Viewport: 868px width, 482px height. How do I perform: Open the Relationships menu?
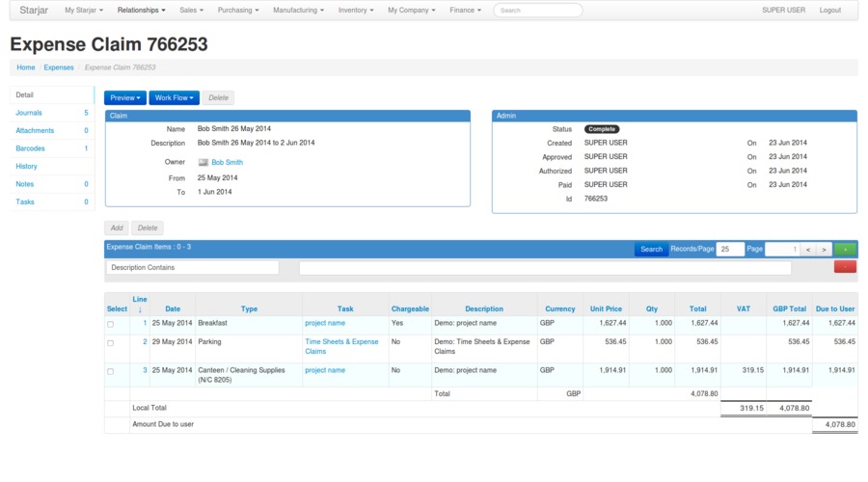pos(141,10)
